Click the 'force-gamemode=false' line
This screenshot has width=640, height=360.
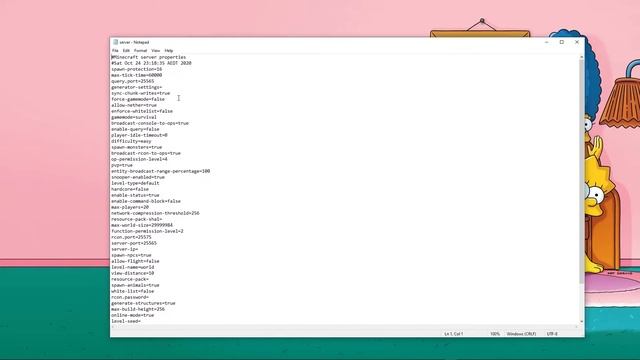coord(138,99)
